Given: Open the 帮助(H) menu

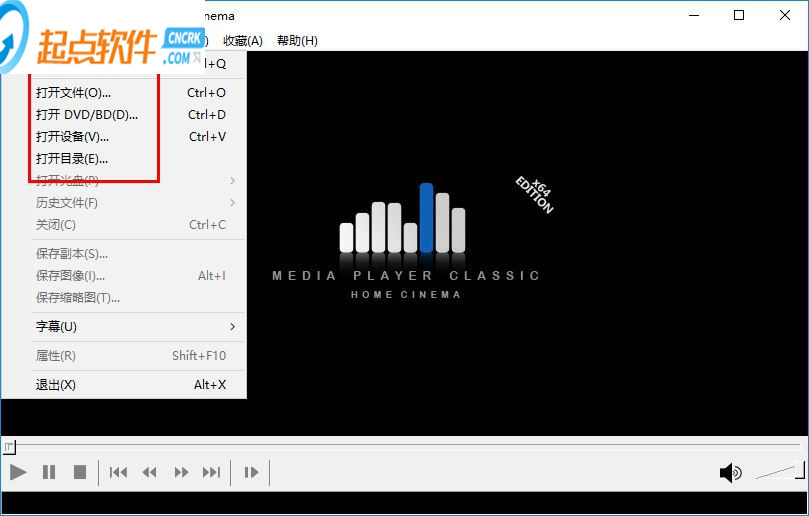Looking at the screenshot, I should tap(297, 41).
